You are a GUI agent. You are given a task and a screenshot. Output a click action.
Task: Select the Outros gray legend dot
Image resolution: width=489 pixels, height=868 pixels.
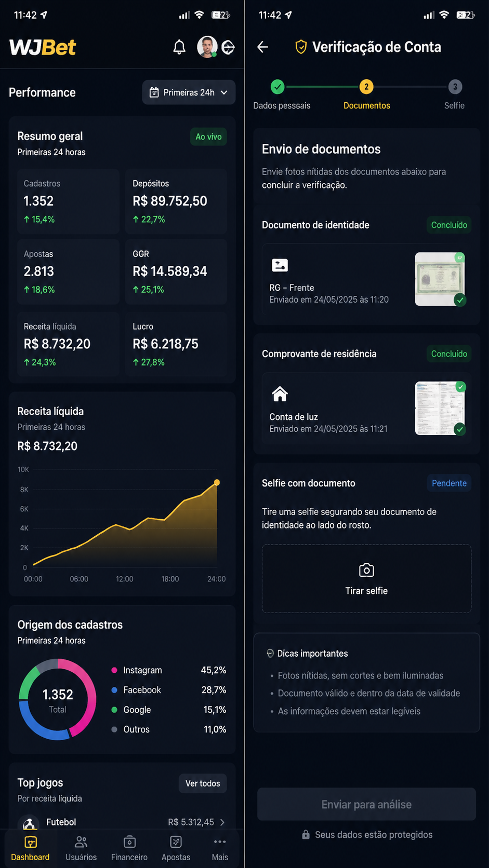114,729
